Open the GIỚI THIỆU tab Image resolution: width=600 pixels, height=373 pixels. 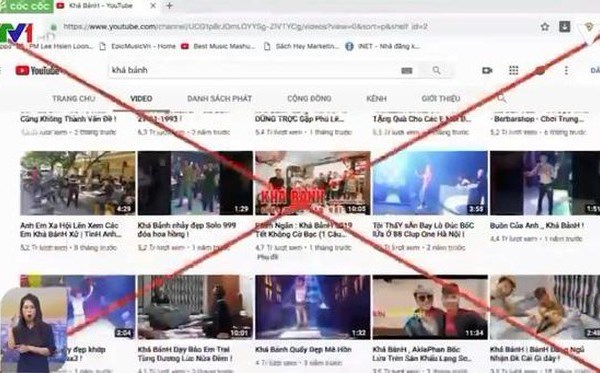pos(441,99)
